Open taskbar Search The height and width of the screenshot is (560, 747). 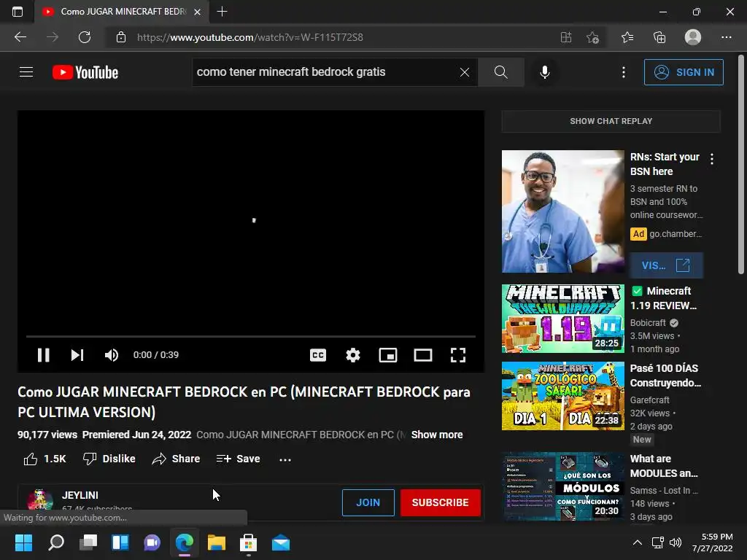(55, 542)
